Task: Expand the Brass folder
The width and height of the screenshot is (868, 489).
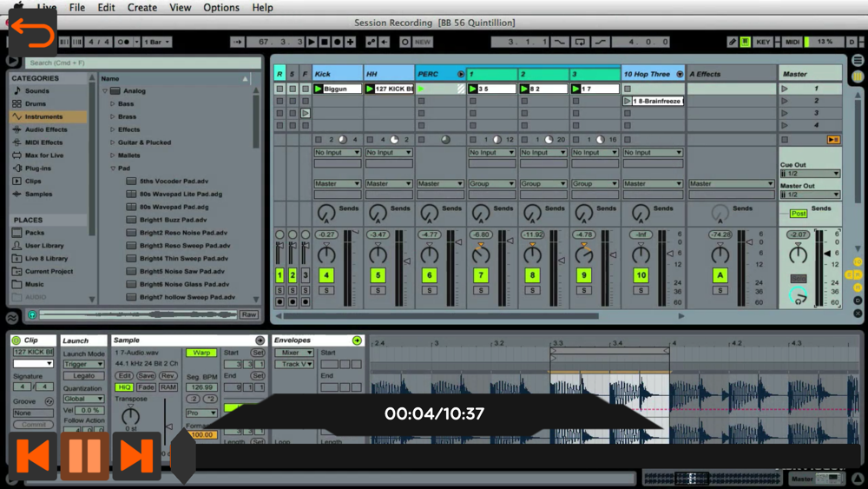Action: [112, 117]
